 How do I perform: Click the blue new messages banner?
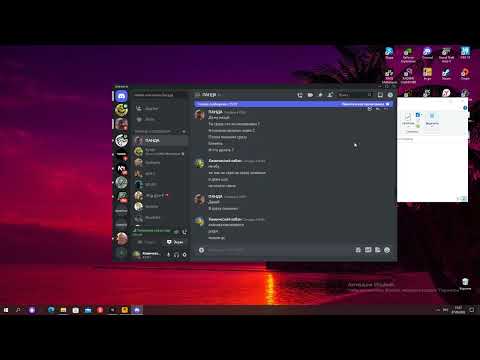click(293, 104)
